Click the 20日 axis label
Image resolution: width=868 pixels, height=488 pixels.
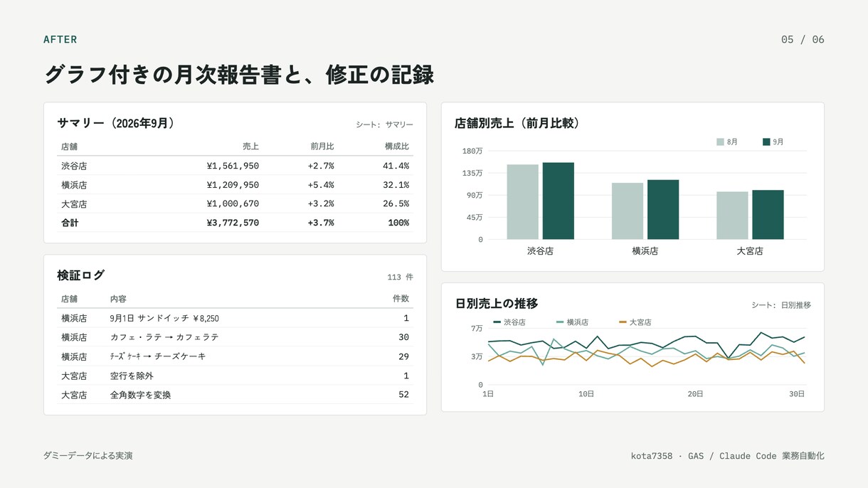coord(695,394)
